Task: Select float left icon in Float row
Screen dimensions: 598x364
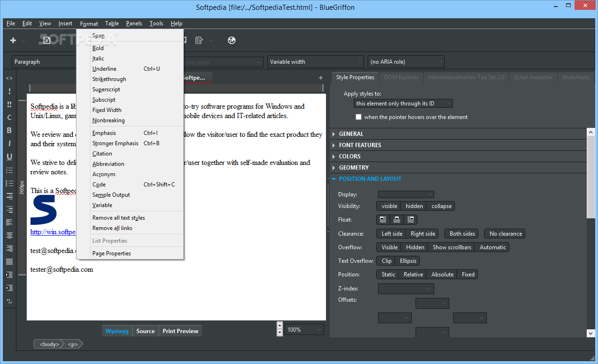Action: tap(383, 220)
